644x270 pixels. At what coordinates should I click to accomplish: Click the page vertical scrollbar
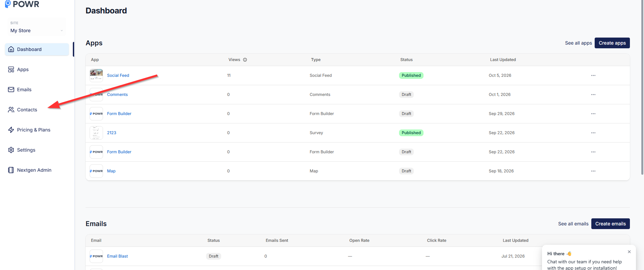(x=642, y=87)
